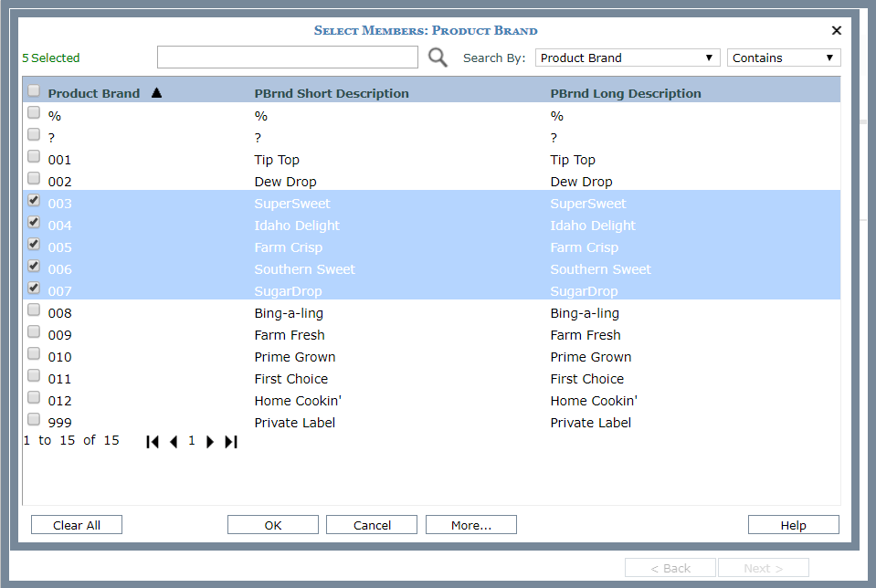The width and height of the screenshot is (876, 588).
Task: Check the ? brand row checkbox
Action: point(34,134)
